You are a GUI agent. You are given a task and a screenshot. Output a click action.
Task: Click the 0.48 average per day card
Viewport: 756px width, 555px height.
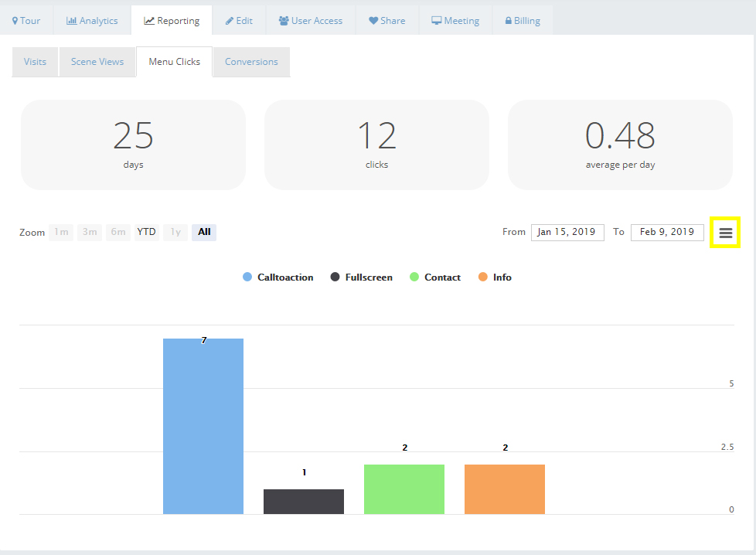coord(620,145)
